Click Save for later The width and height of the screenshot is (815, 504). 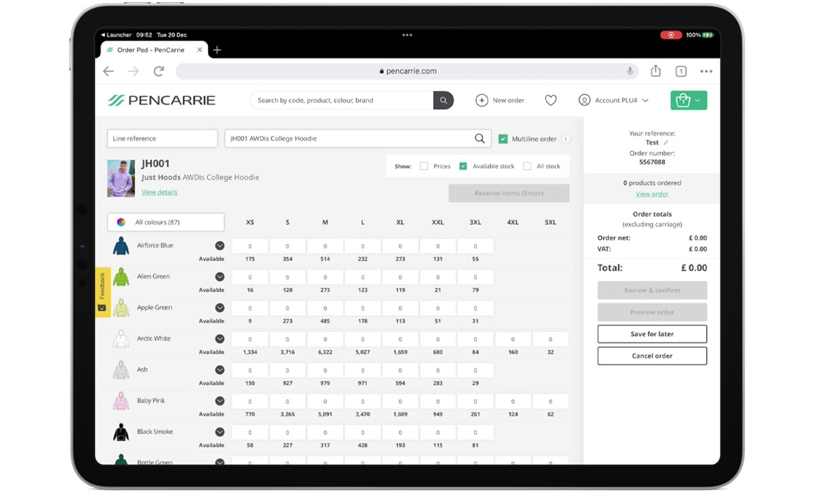652,334
